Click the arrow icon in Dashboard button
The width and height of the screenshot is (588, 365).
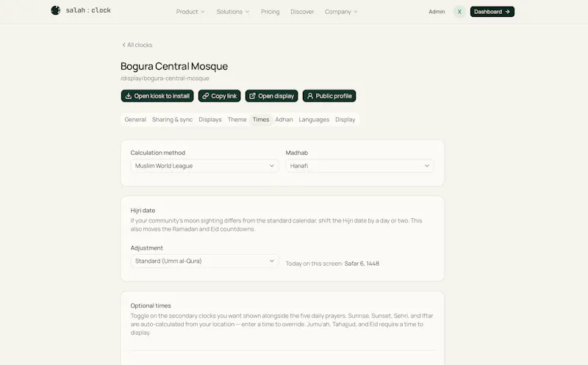tap(507, 12)
